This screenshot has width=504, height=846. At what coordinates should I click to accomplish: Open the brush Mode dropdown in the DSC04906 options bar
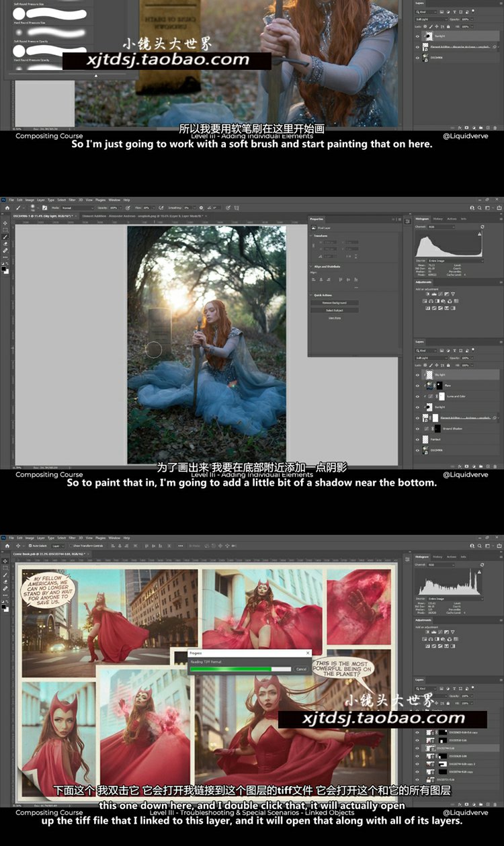pos(78,208)
